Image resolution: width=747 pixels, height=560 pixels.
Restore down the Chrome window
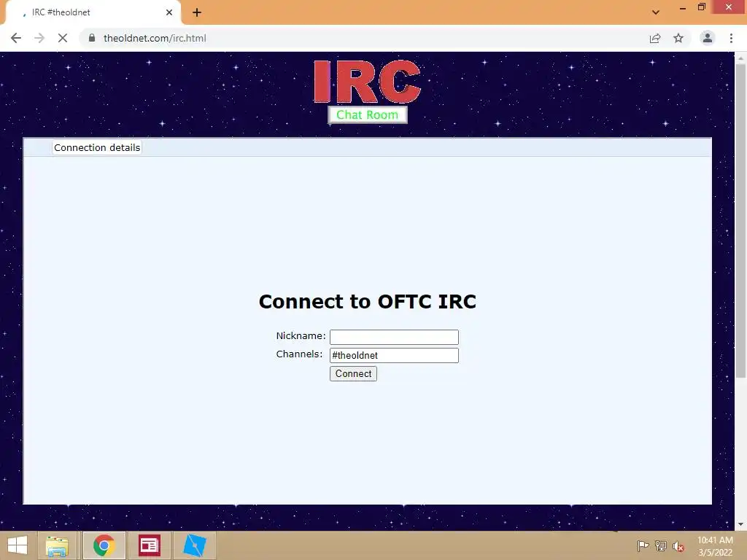coord(701,7)
